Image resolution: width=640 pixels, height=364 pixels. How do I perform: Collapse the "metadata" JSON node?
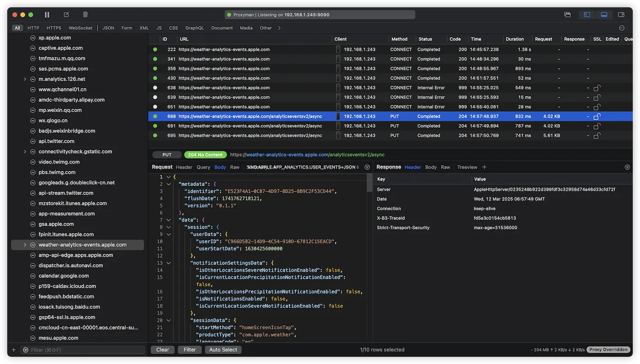(169, 184)
